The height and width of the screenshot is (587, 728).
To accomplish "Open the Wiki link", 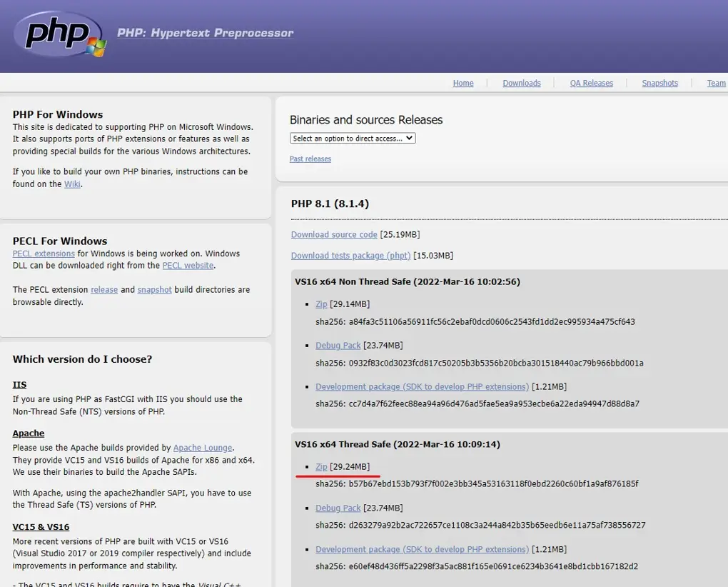I will pyautogui.click(x=72, y=184).
